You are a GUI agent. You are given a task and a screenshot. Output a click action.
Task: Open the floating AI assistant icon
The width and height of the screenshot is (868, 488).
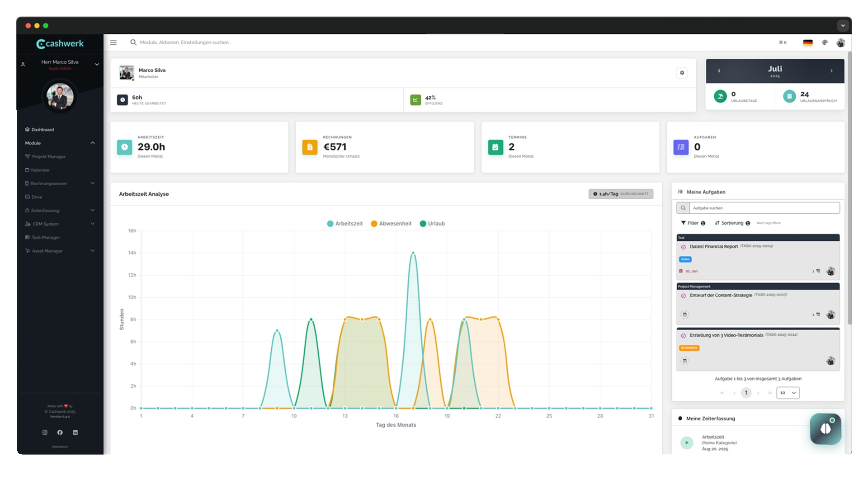tap(826, 428)
